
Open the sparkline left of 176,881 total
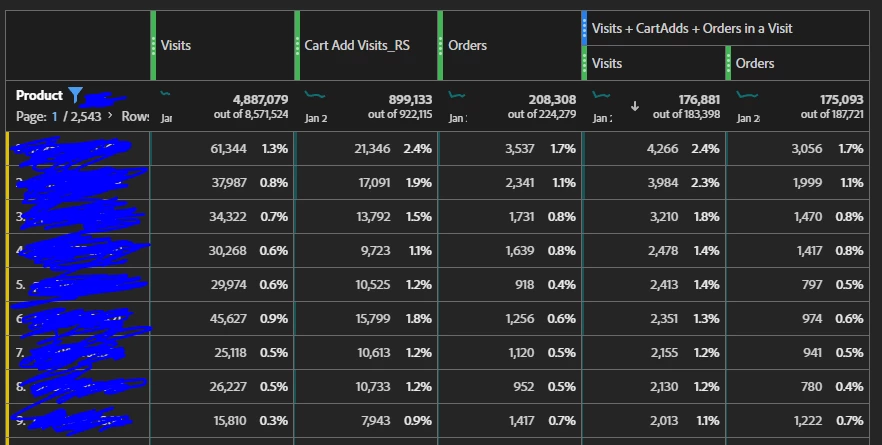click(601, 95)
